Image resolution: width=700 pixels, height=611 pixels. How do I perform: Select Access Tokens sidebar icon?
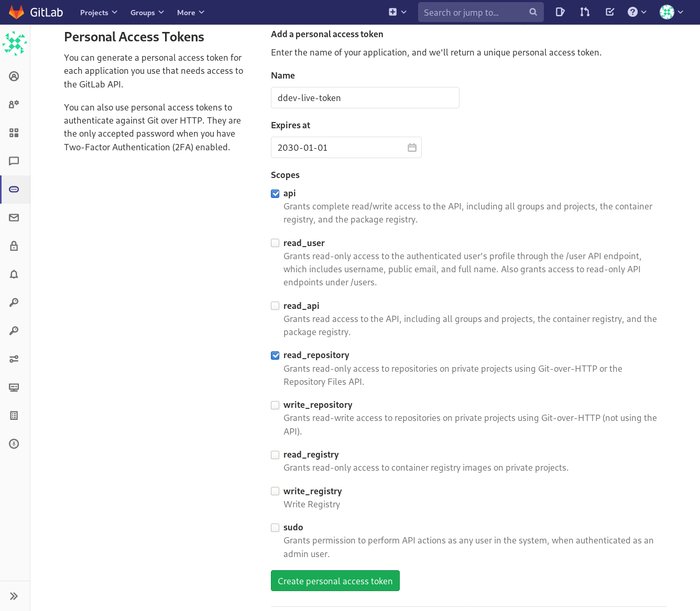point(14,190)
